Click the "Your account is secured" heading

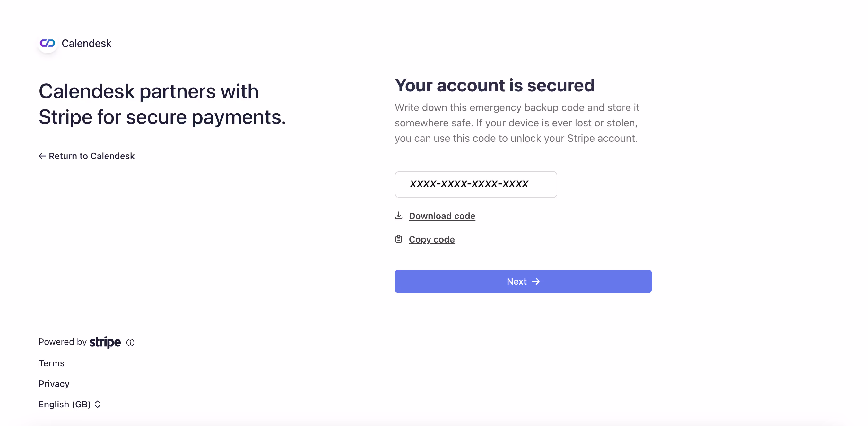point(495,85)
